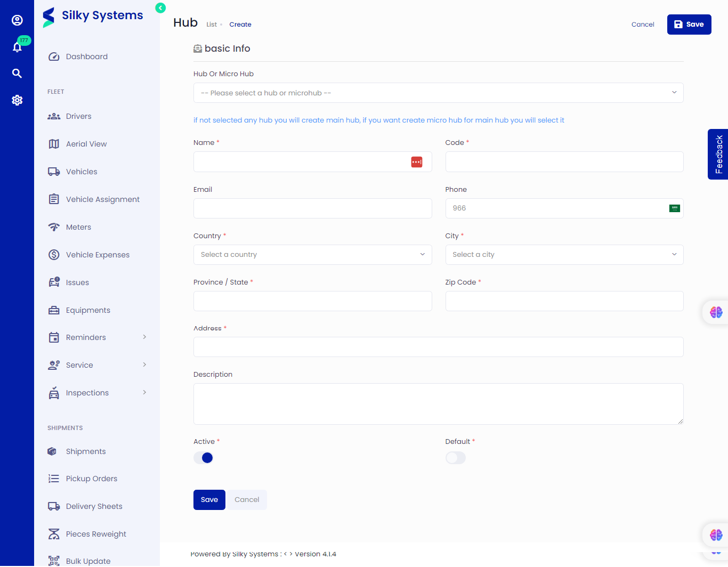Image resolution: width=728 pixels, height=567 pixels.
Task: Click the user profile icon
Action: [17, 20]
